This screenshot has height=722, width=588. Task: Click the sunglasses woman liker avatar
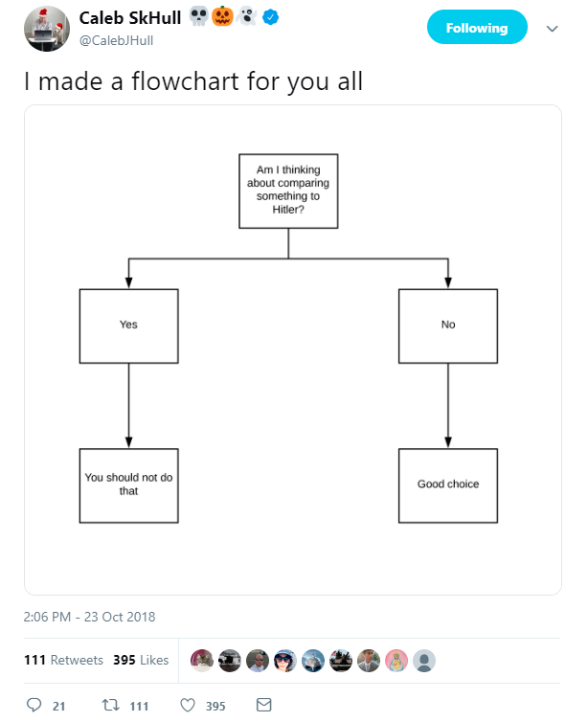(x=285, y=661)
